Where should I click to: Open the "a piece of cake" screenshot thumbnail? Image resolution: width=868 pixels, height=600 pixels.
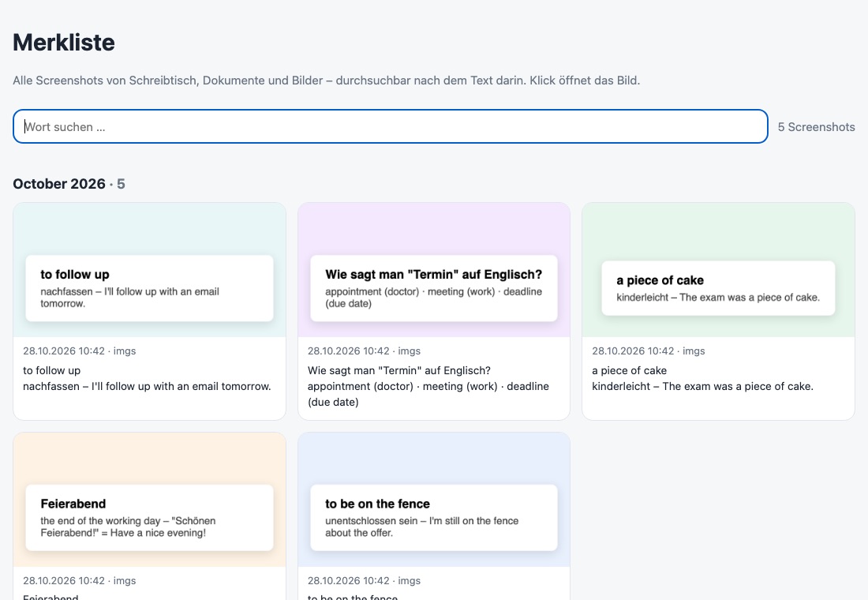[719, 270]
